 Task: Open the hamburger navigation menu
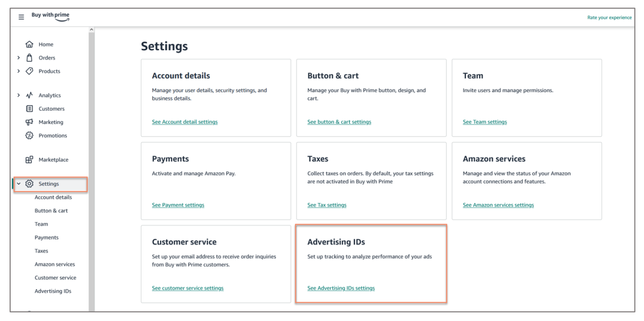pos(21,17)
